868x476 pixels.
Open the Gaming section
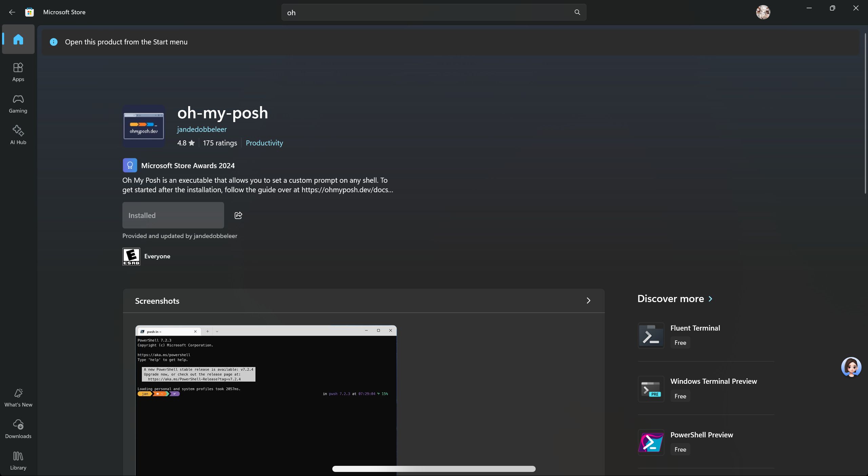[x=18, y=104]
